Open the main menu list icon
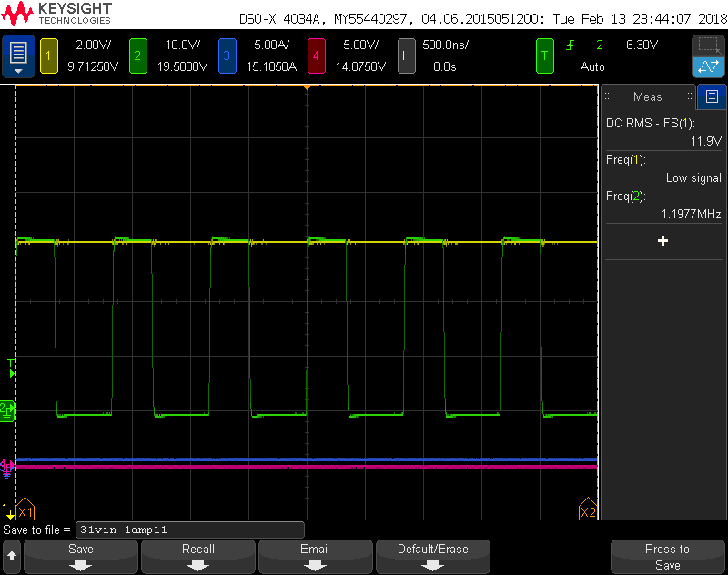The image size is (728, 575). click(18, 56)
